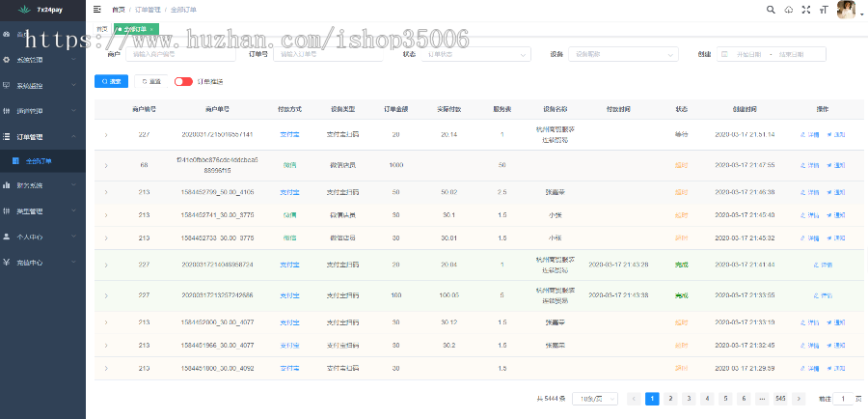The width and height of the screenshot is (868, 419).
Task: Open 详情 for completed order created 21:41:44
Action: (x=824, y=265)
